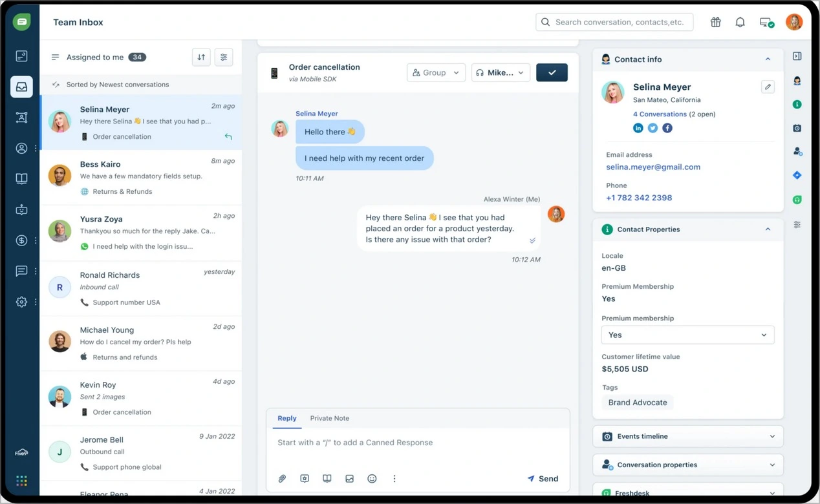
Task: Open the emoji picker
Action: [372, 479]
